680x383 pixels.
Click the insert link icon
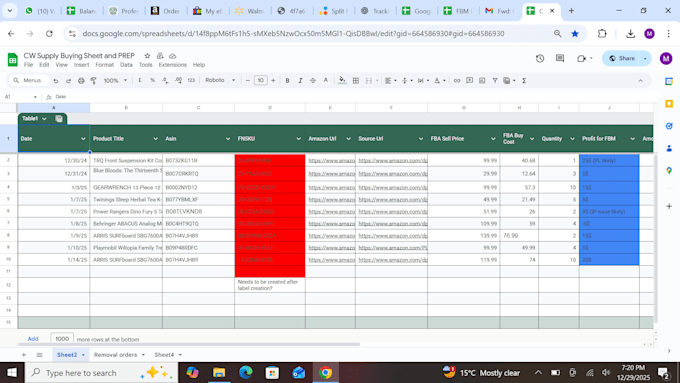pyautogui.click(x=457, y=80)
